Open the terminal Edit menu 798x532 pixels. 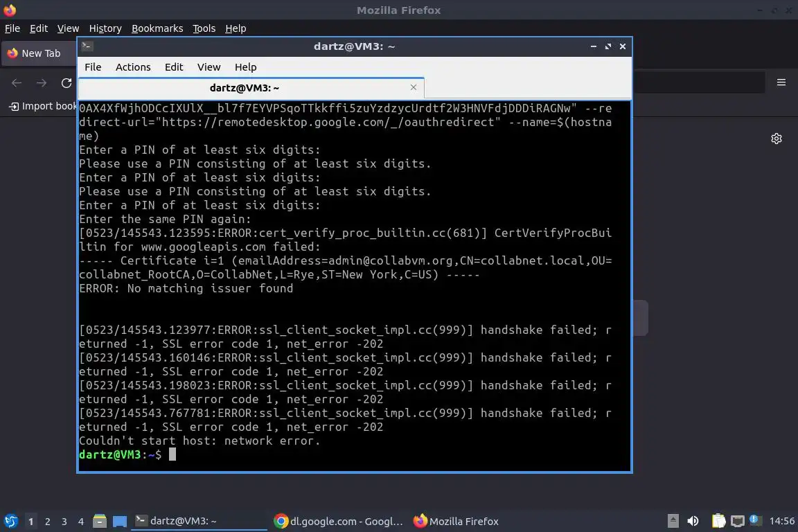(x=174, y=67)
